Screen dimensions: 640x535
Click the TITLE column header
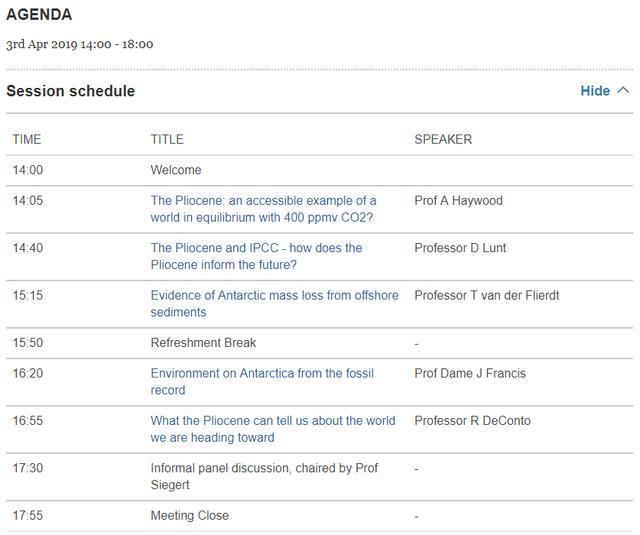coord(167,139)
